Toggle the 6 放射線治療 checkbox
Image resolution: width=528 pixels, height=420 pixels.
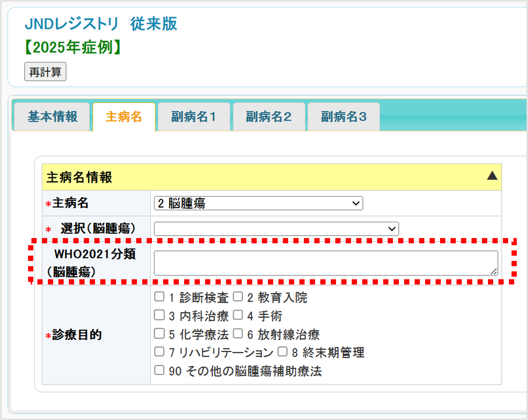point(238,334)
